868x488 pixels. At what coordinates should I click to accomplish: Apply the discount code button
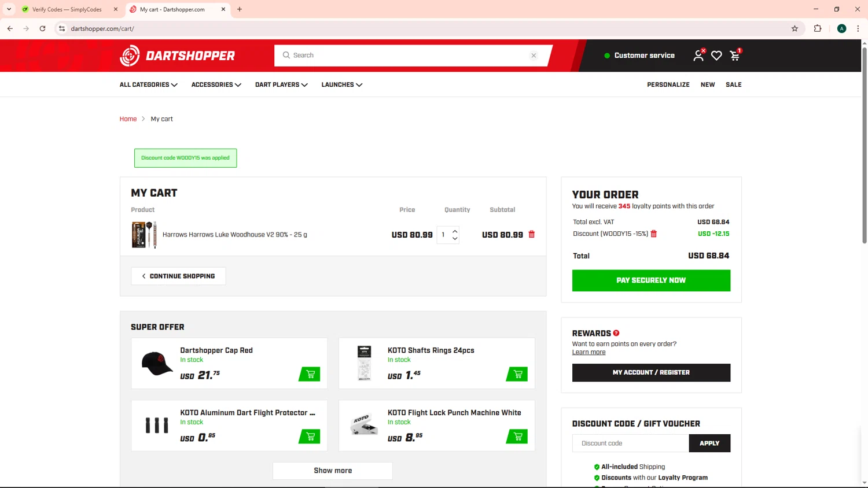coord(709,443)
